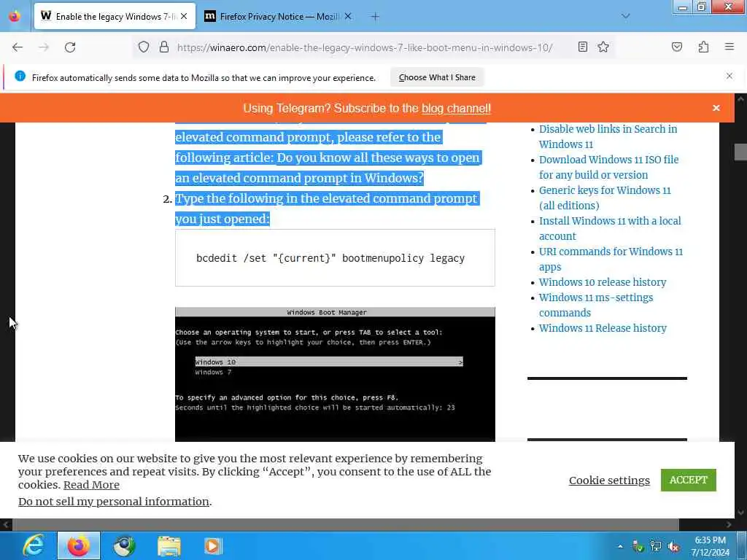Open the tracking protection shield icon

144,47
